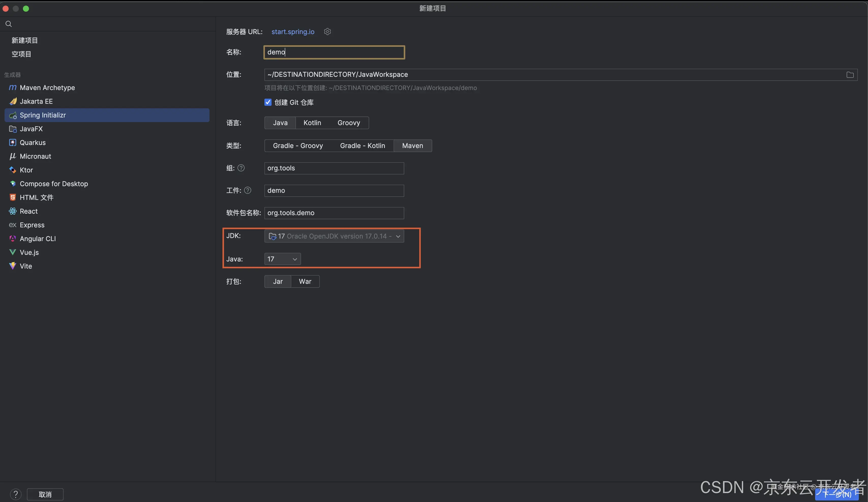
Task: Click the Vite icon
Action: point(13,266)
